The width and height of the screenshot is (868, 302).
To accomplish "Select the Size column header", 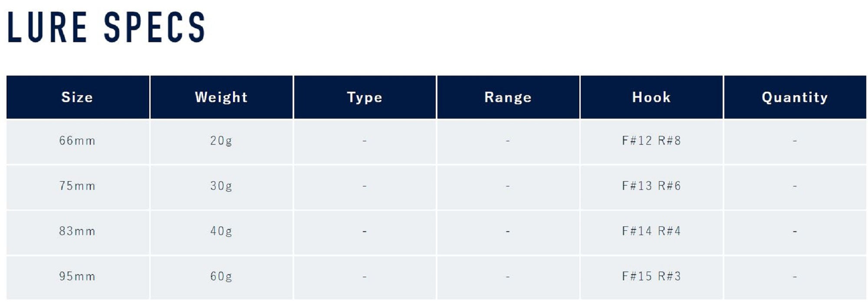I will (77, 97).
